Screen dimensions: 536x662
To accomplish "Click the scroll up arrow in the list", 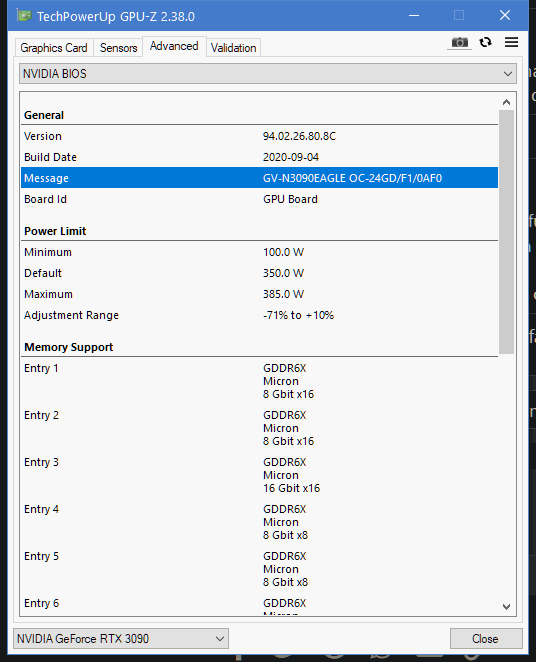I will pos(506,102).
